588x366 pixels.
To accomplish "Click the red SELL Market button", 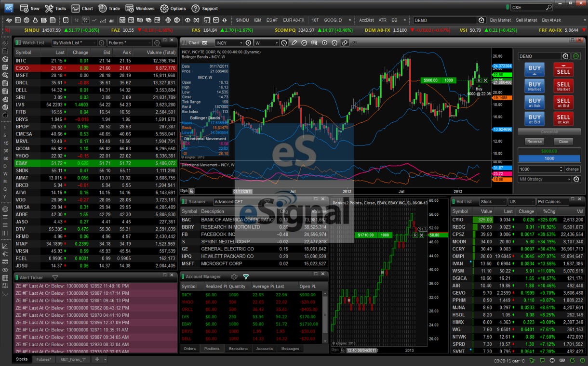I will pyautogui.click(x=563, y=86).
